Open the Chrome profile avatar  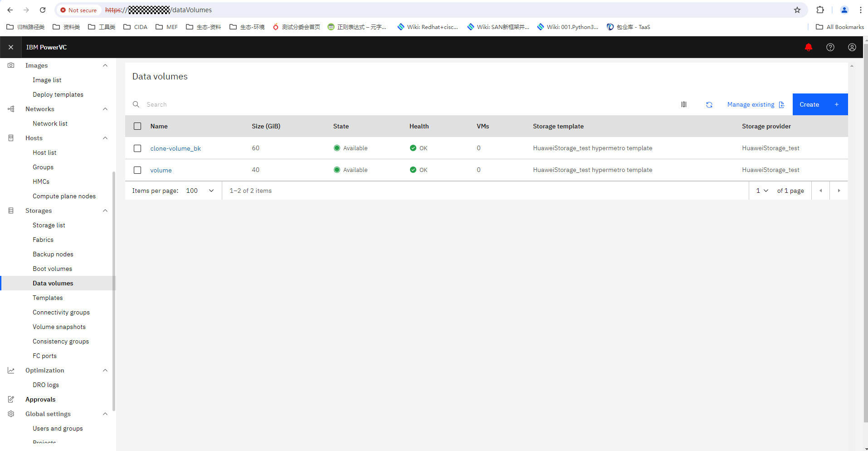(844, 10)
